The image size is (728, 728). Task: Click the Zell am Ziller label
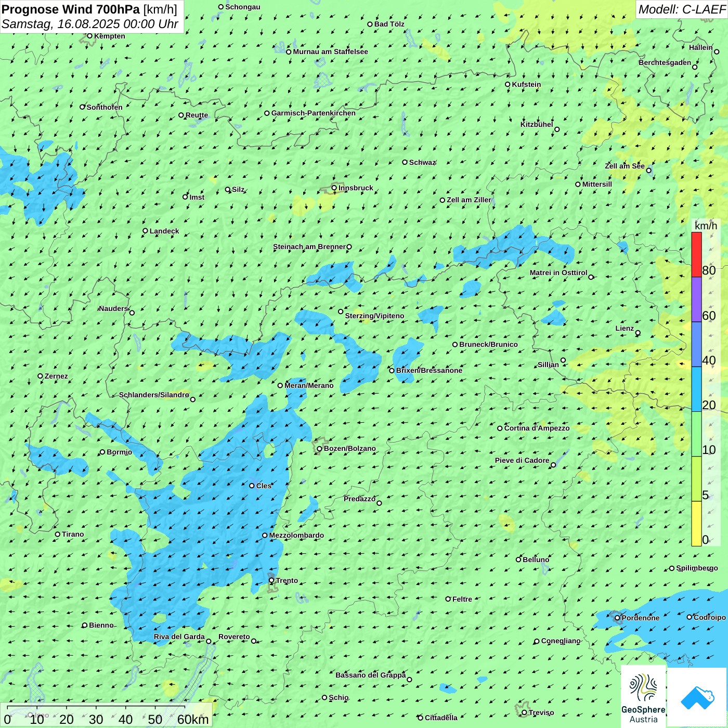pyautogui.click(x=469, y=200)
